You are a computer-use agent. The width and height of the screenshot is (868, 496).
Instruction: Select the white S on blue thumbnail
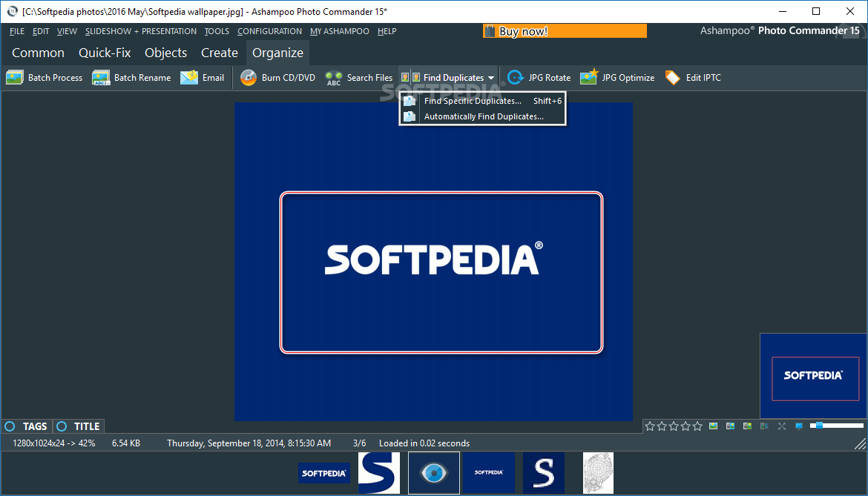point(544,473)
